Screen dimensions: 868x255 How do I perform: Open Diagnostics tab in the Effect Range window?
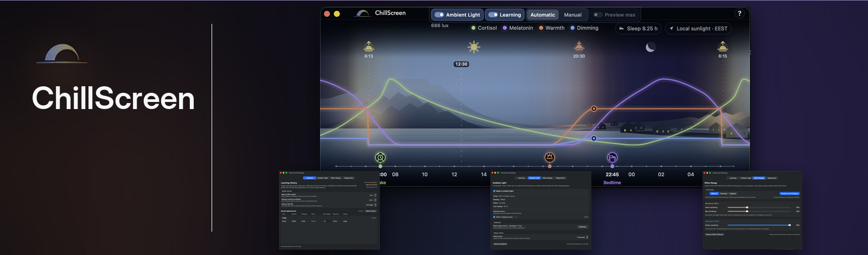click(772, 178)
